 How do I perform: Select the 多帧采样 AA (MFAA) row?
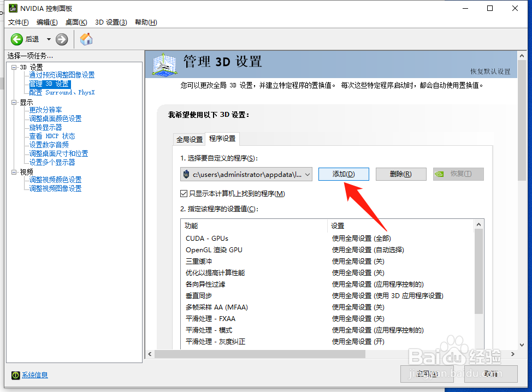click(x=327, y=307)
